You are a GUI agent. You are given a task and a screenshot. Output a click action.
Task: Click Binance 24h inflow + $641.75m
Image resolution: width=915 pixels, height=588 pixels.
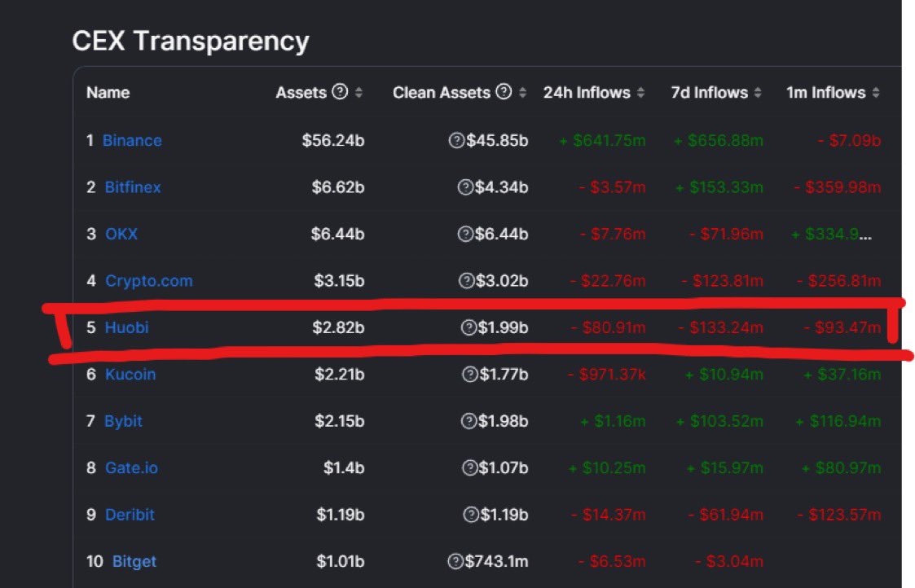coord(602,141)
